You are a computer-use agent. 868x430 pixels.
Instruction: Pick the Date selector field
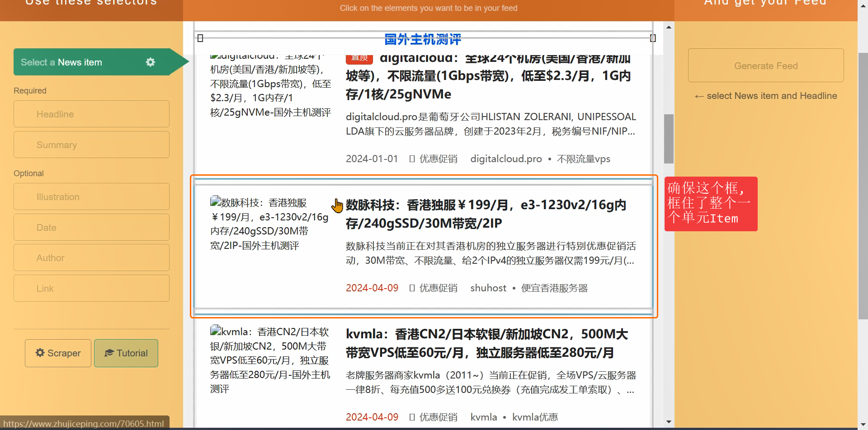pyautogui.click(x=91, y=228)
